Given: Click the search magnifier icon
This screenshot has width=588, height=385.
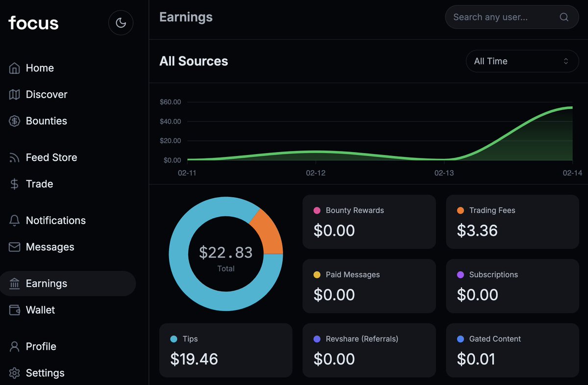Looking at the screenshot, I should coord(564,17).
